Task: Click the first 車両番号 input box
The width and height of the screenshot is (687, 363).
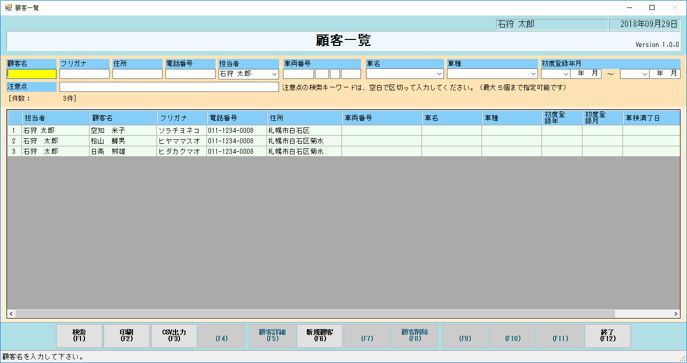Action: (298, 74)
